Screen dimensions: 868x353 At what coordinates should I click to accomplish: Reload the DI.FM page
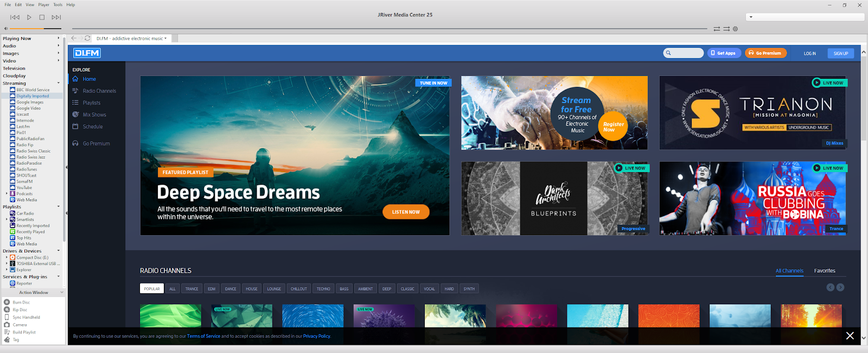(87, 38)
